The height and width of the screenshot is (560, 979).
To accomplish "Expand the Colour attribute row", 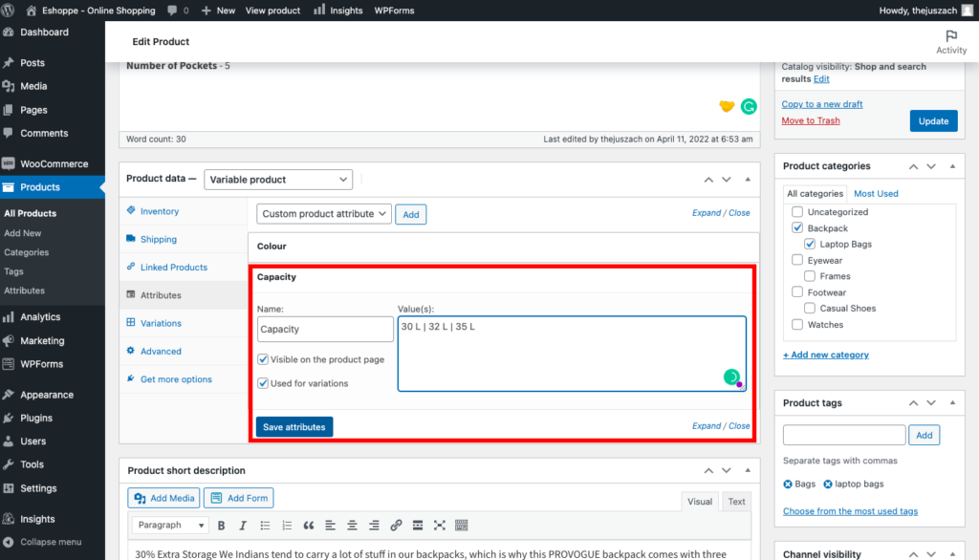I will tap(503, 247).
